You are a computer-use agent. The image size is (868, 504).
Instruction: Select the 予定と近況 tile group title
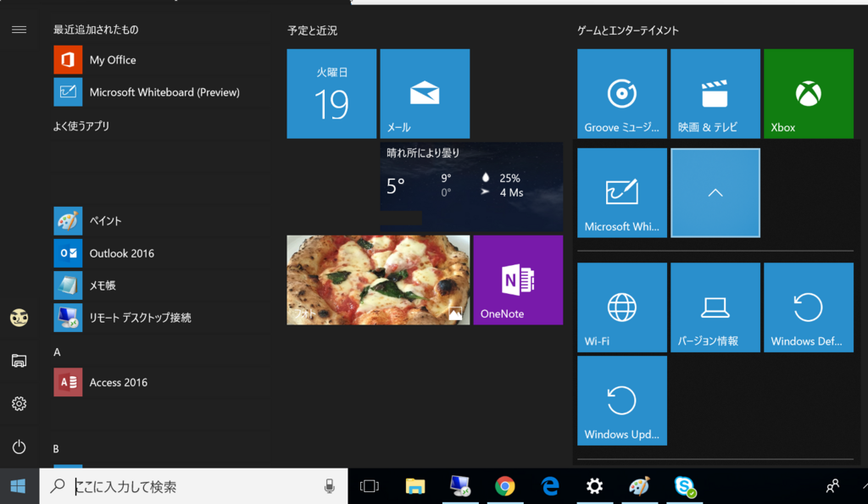coord(312,30)
